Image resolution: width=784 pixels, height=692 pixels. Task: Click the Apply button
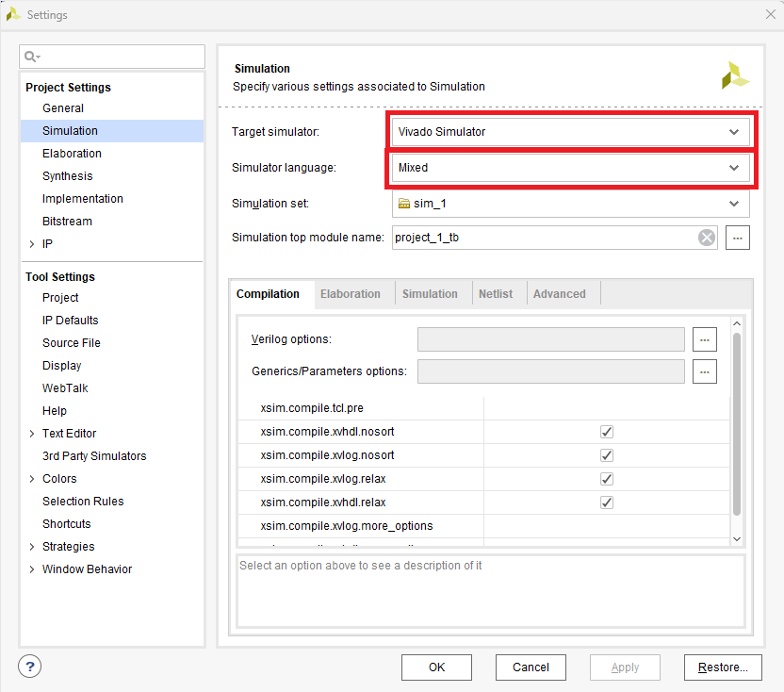tap(625, 667)
